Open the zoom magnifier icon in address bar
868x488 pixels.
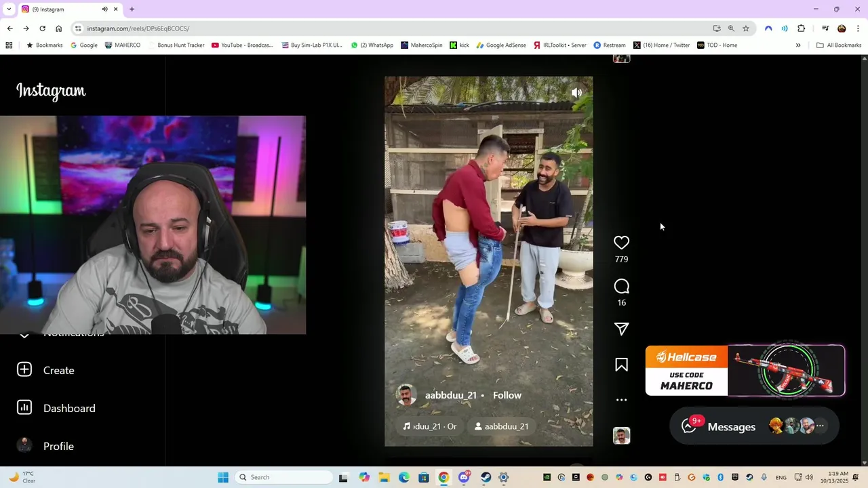click(x=731, y=28)
